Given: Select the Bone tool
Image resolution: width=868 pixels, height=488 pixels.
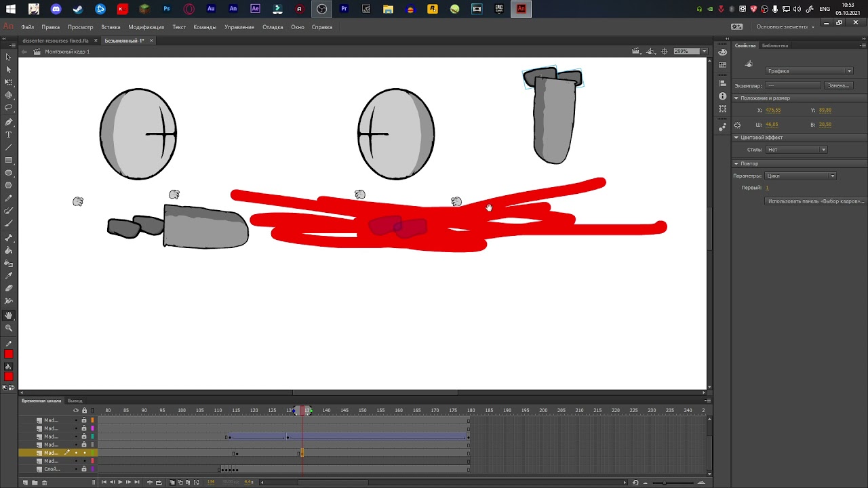Looking at the screenshot, I should (9, 238).
